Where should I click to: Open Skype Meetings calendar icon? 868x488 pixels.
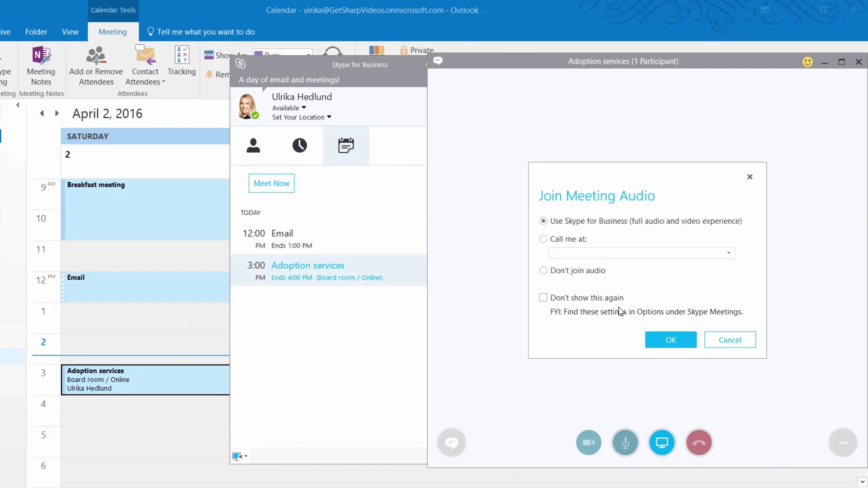[x=346, y=145]
